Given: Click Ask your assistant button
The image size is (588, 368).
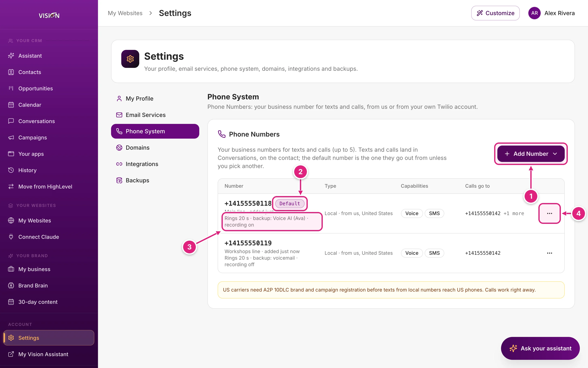Looking at the screenshot, I should 540,348.
